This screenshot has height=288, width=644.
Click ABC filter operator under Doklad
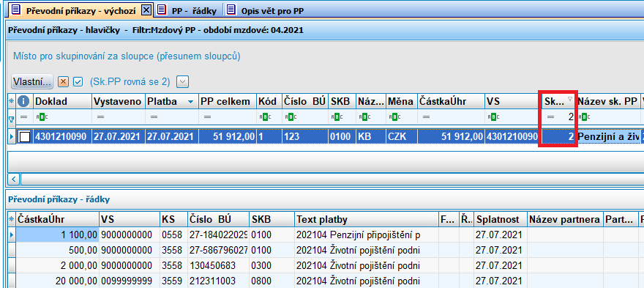click(x=42, y=117)
